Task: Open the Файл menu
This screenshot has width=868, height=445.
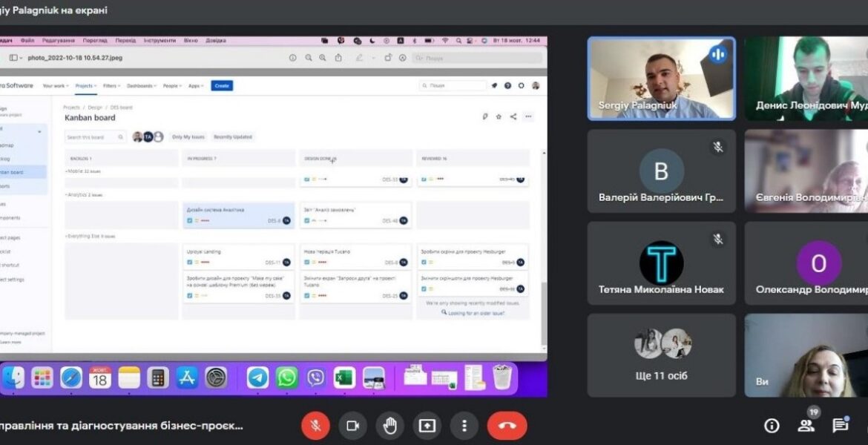Action: [x=27, y=40]
